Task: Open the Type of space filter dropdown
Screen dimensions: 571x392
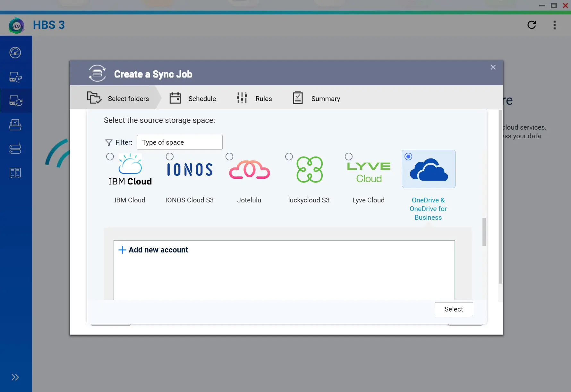Action: tap(180, 142)
